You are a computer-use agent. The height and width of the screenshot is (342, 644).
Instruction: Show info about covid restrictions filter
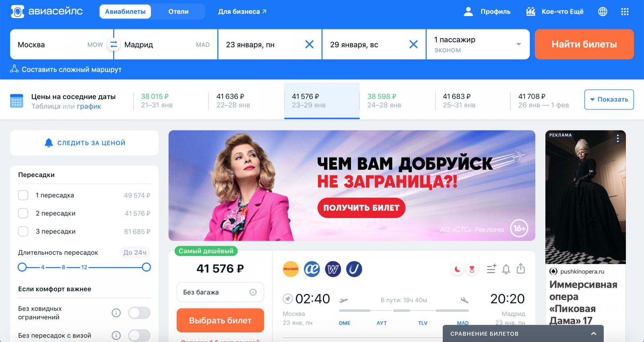(116, 313)
